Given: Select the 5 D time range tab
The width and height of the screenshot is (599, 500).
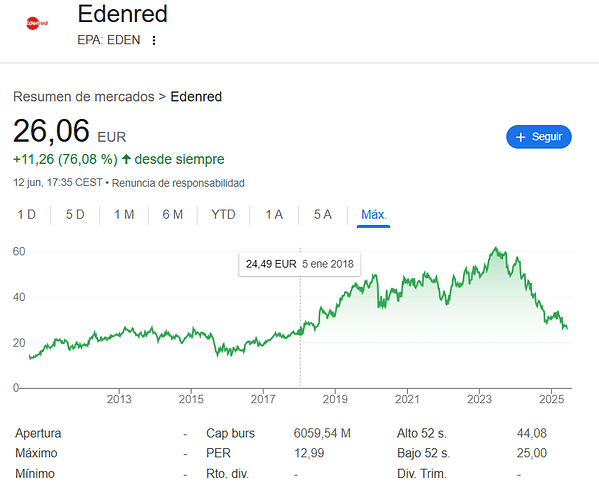Looking at the screenshot, I should 75,215.
